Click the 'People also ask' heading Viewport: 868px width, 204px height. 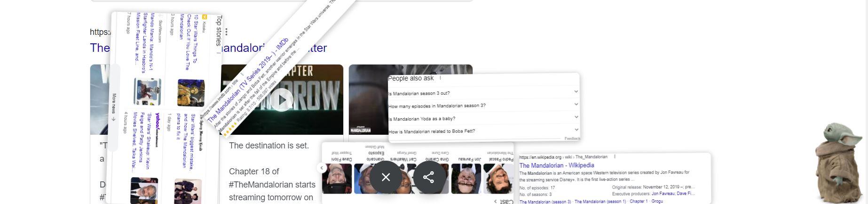pyautogui.click(x=411, y=78)
